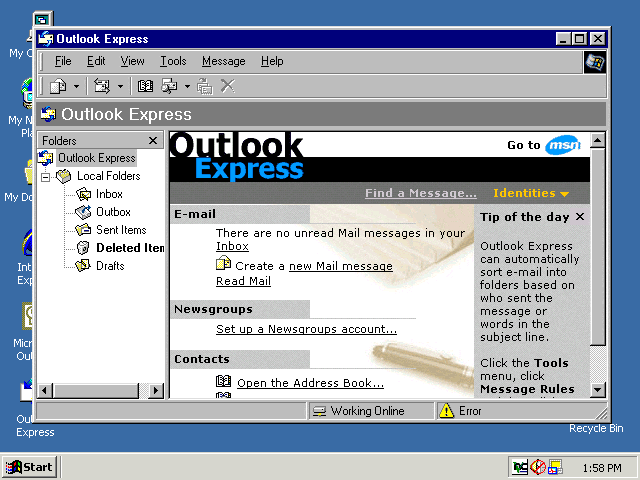Select Outlook Express root in folder tree
Screen dimensions: 640x480
(97, 158)
